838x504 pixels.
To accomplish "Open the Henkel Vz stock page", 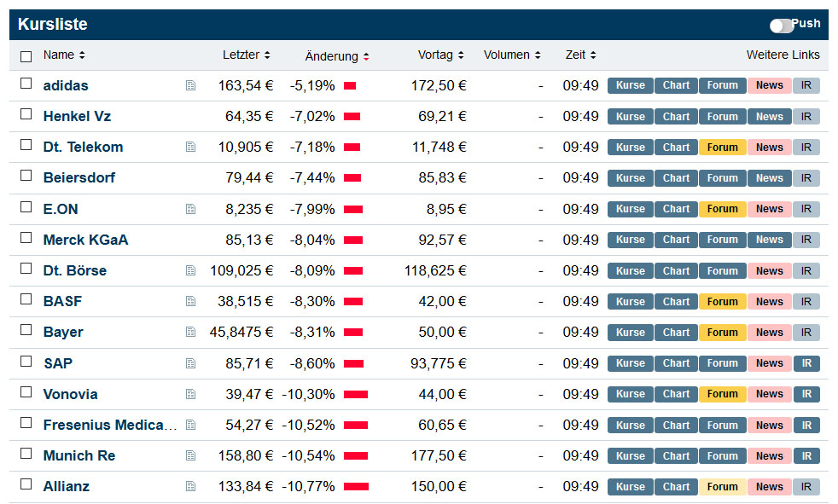I will (77, 116).
